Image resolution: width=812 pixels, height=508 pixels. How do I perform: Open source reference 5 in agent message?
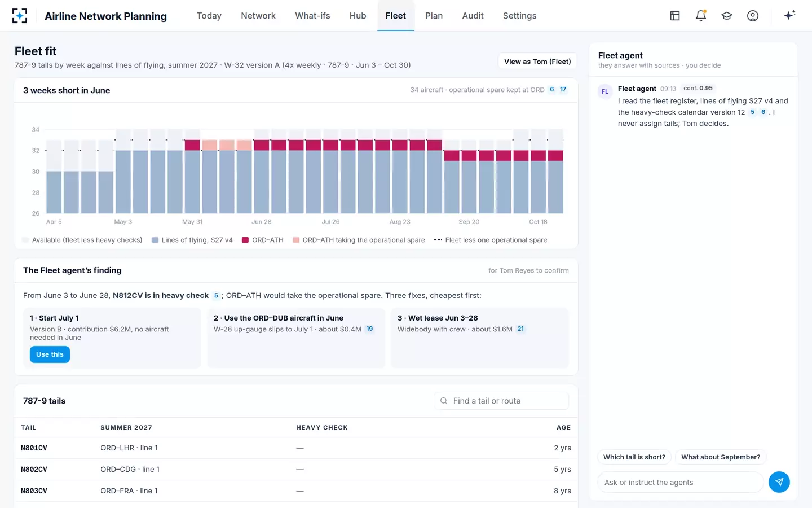pos(752,112)
